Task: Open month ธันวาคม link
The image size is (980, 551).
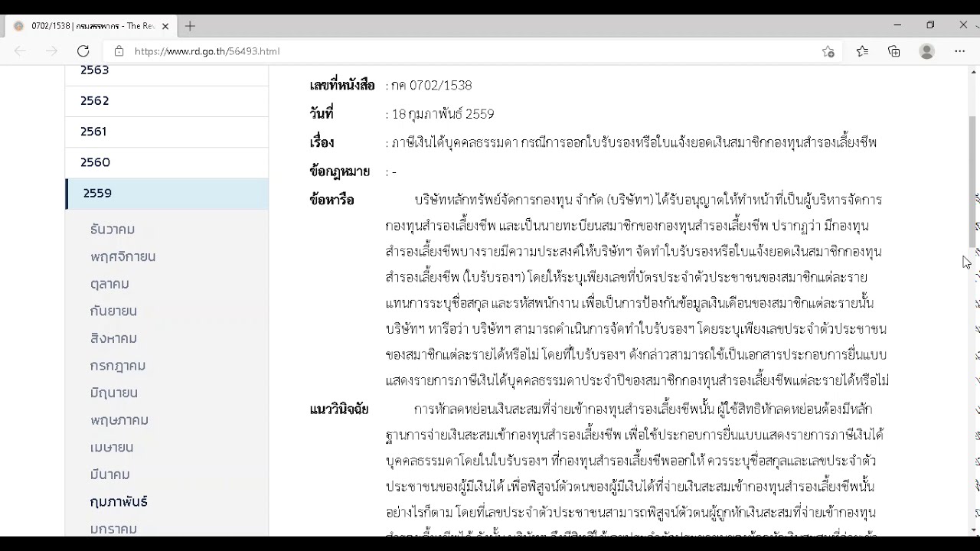Action: tap(113, 230)
